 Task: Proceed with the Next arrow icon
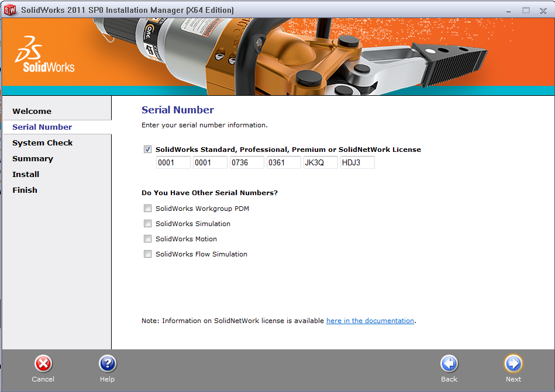513,364
